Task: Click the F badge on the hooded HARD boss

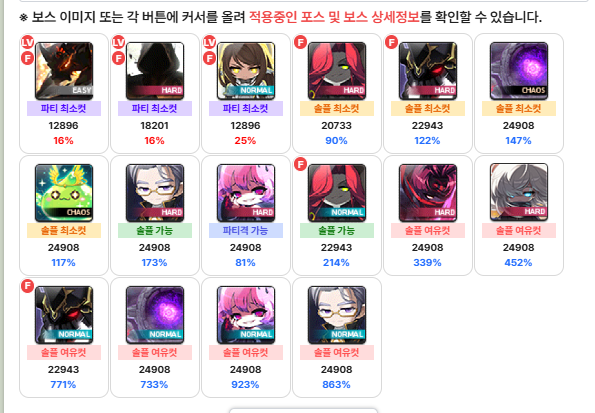Action: click(118, 58)
